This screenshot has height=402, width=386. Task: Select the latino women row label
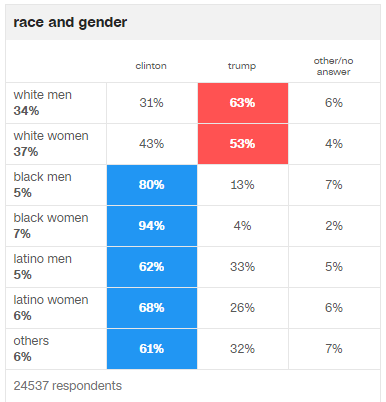point(51,300)
